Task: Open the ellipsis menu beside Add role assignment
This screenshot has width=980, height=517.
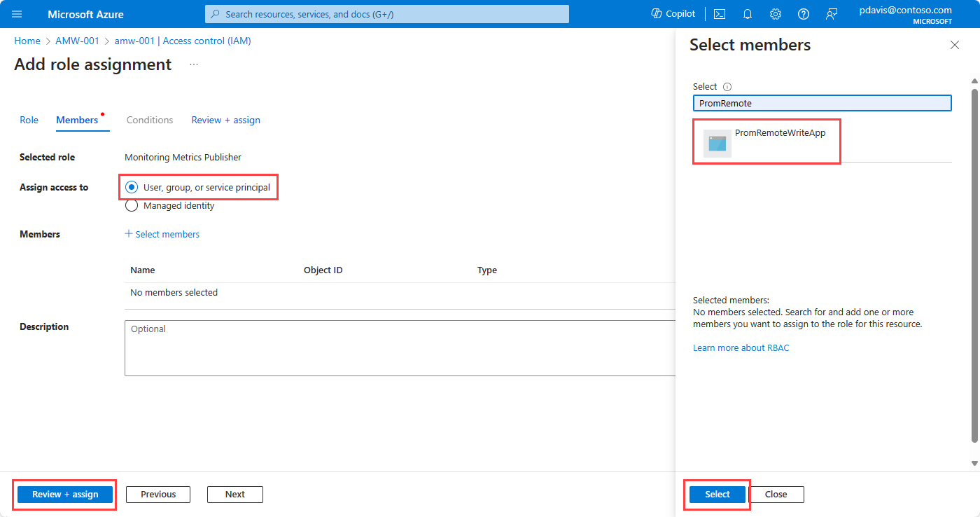Action: (194, 64)
